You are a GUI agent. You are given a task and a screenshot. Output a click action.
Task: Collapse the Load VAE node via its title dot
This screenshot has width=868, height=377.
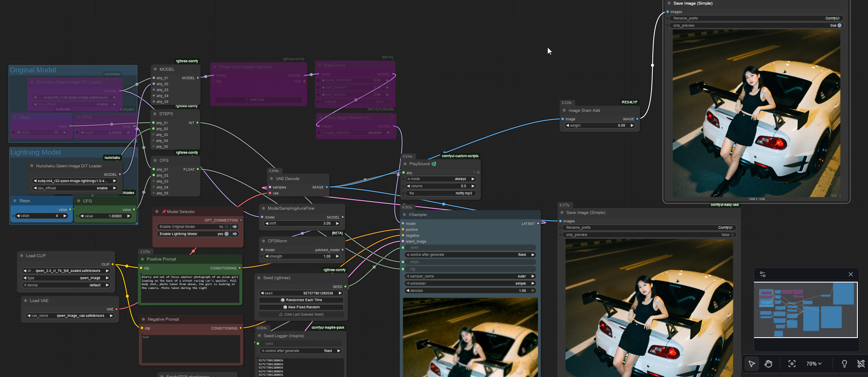[x=25, y=301]
